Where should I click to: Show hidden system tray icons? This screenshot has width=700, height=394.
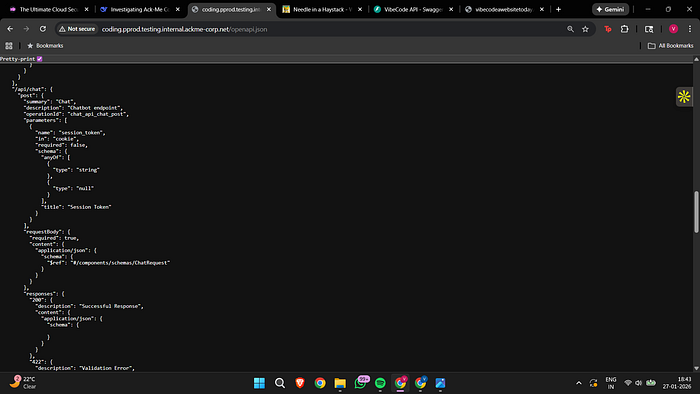[579, 383]
